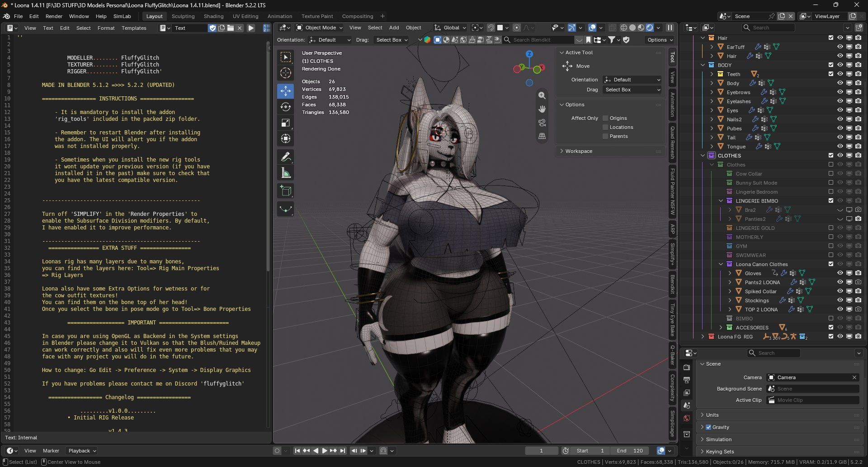Select the TOP 2 LOONA object row
This screenshot has width=868, height=467.
(761, 310)
